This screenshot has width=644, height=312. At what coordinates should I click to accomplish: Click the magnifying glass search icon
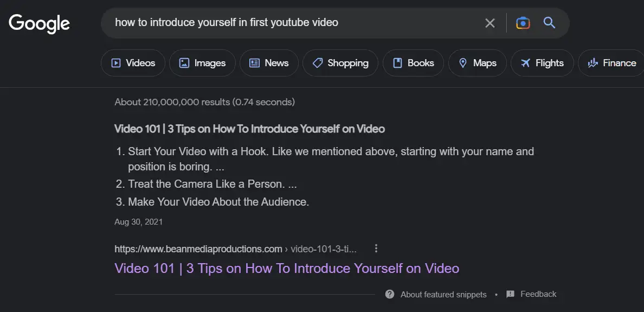549,23
